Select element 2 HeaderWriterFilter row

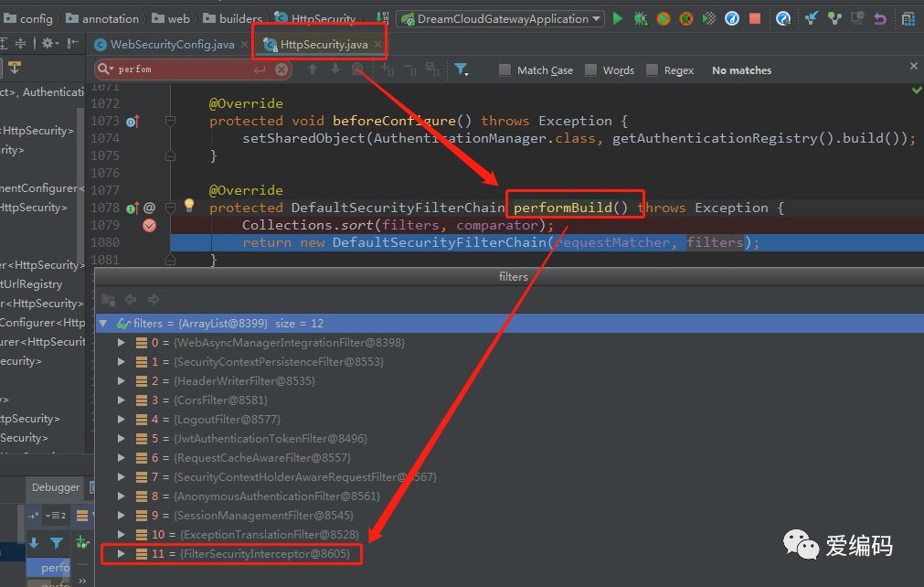(510, 381)
